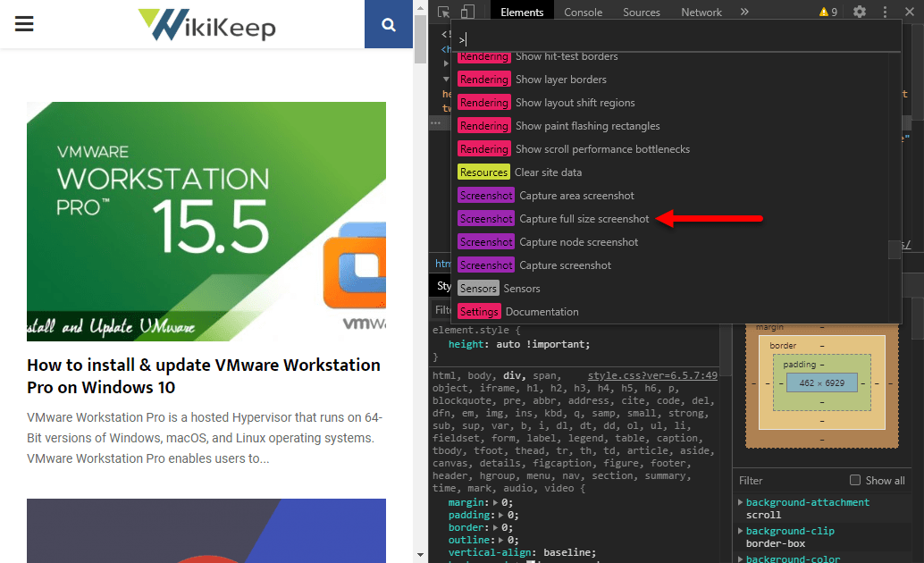Close the DevTools panel
Screen dimensions: 924x563
910,12
